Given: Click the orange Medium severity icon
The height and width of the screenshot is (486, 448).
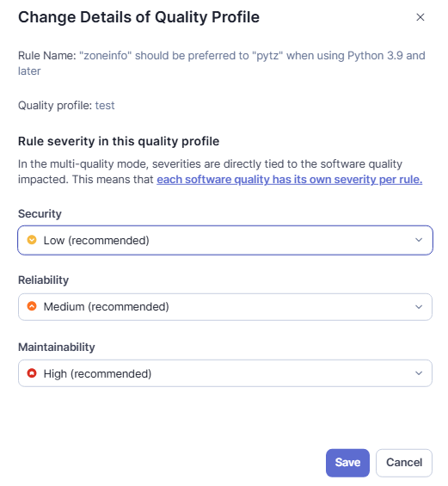Looking at the screenshot, I should (x=32, y=306).
